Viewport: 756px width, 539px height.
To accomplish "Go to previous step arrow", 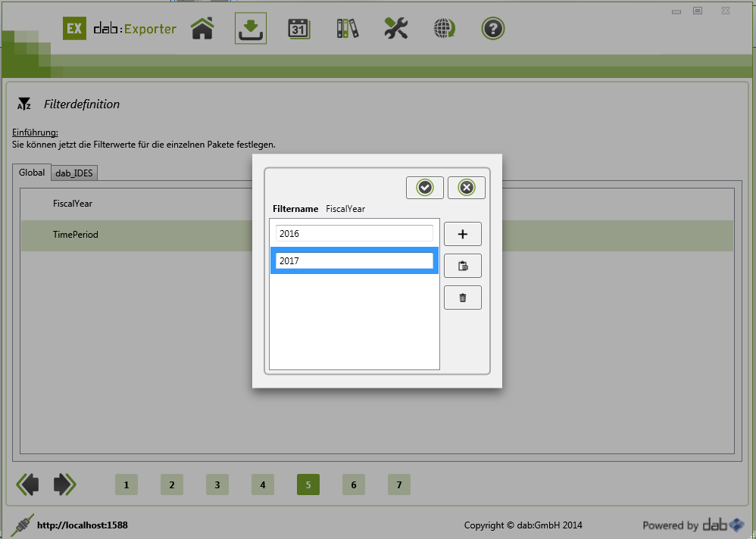I will tap(28, 484).
